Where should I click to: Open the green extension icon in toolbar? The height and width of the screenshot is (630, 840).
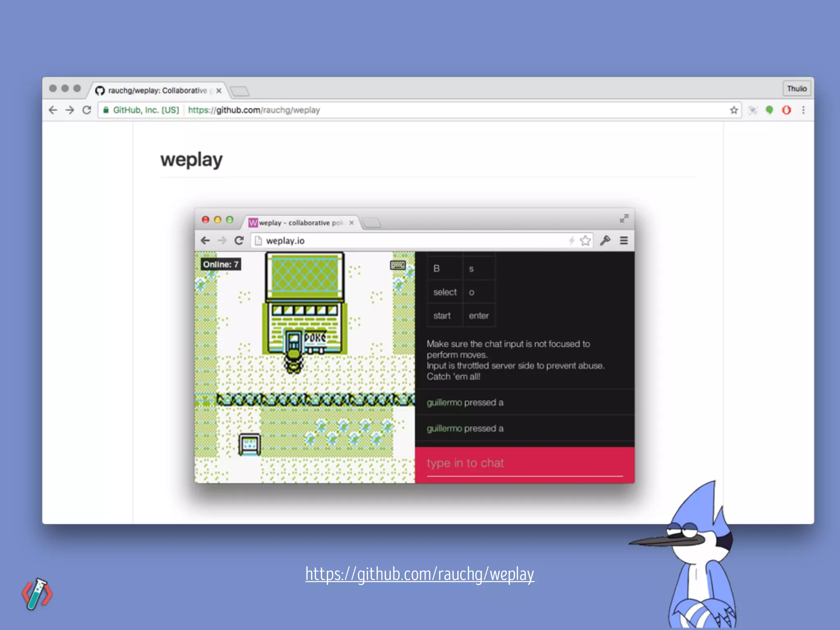pos(769,110)
